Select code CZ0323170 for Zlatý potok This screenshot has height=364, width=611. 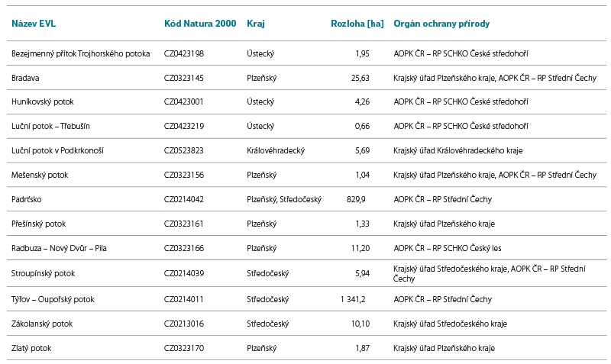pos(184,348)
